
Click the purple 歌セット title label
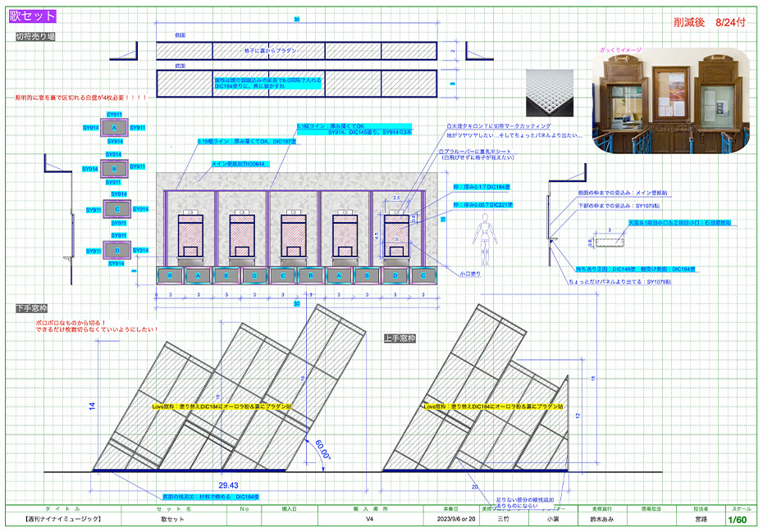(x=33, y=16)
